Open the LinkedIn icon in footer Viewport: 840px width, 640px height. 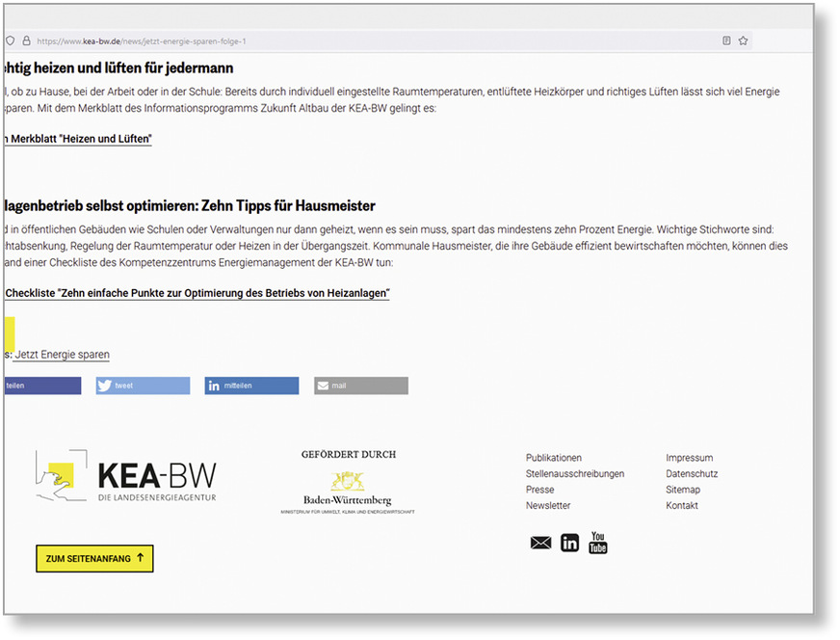[569, 544]
